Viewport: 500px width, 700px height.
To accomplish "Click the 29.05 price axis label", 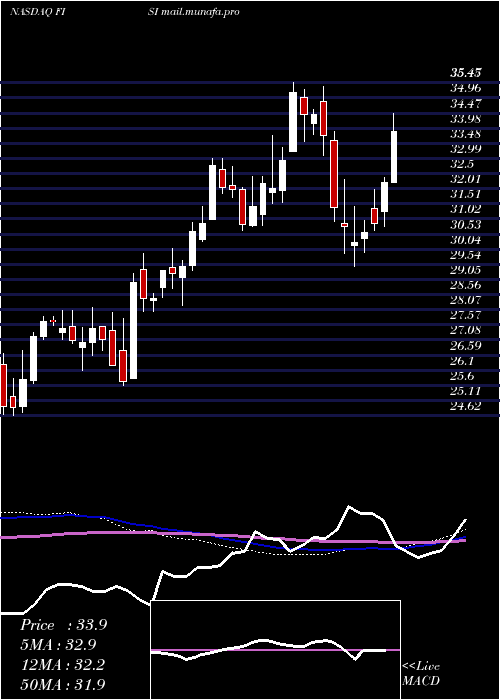I will point(467,270).
